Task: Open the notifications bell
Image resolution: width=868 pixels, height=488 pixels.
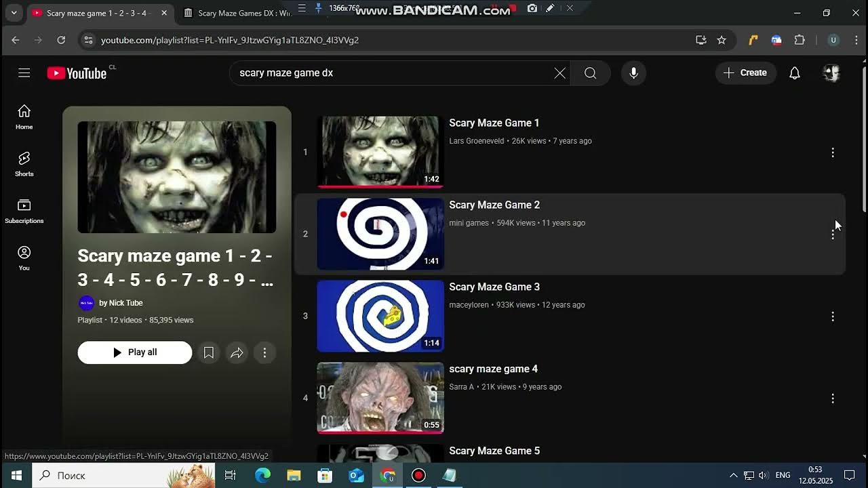Action: [795, 73]
